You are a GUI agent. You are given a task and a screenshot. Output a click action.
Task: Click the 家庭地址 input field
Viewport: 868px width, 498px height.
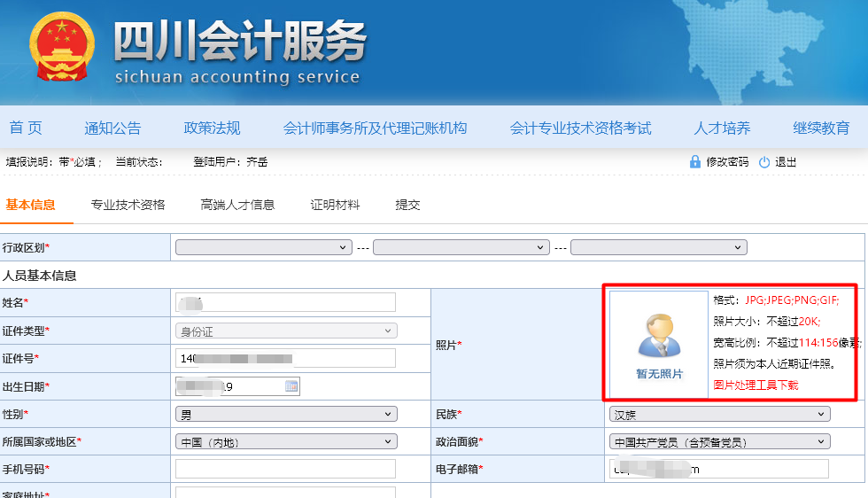285,493
